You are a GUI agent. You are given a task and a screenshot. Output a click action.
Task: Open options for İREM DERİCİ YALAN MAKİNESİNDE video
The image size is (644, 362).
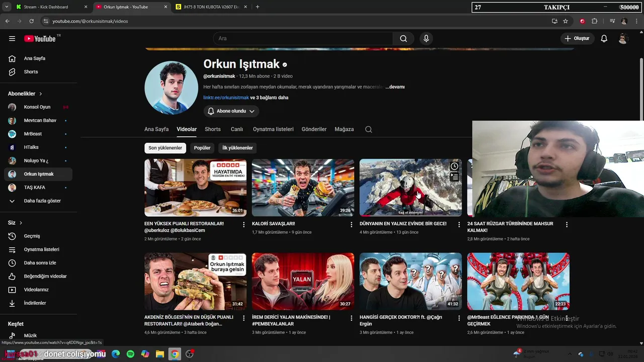pos(351,318)
